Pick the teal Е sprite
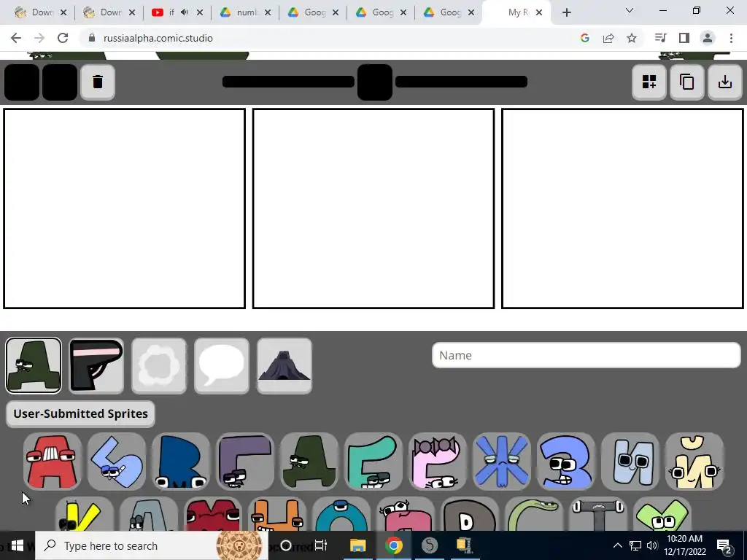This screenshot has width=747, height=560. tap(373, 461)
